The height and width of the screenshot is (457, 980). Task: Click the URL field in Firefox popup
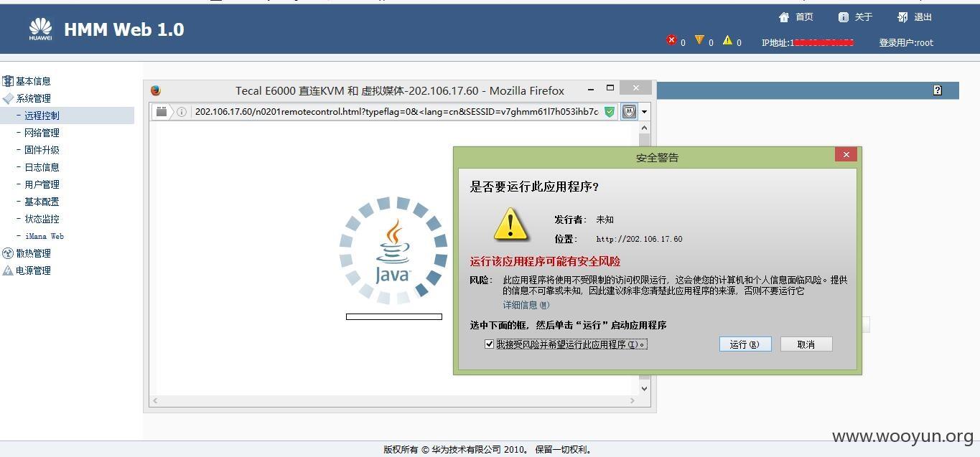pos(396,111)
